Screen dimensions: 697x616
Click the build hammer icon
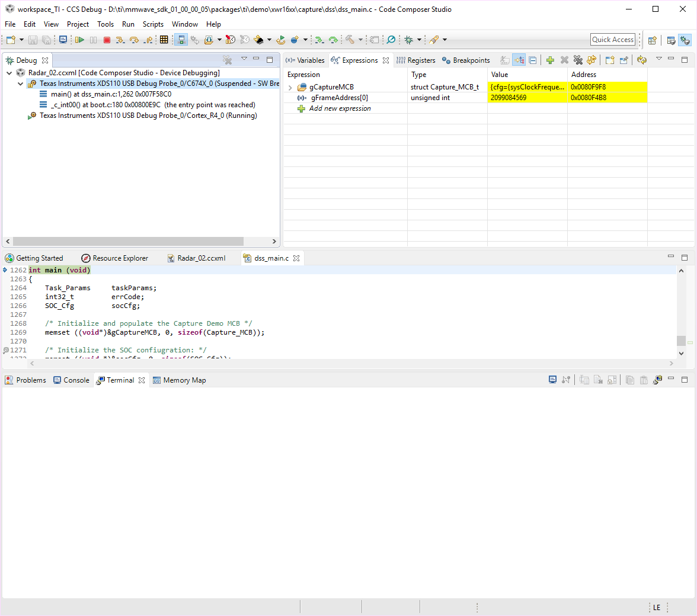coord(350,40)
